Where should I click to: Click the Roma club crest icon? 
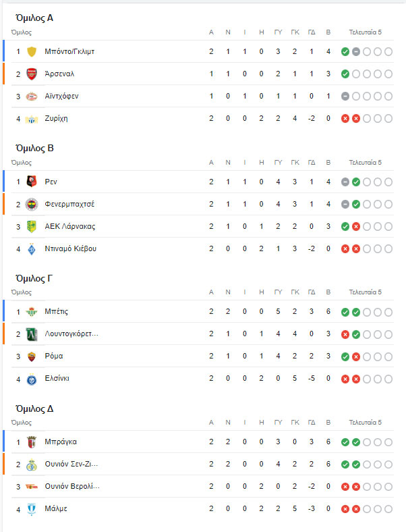pyautogui.click(x=31, y=356)
